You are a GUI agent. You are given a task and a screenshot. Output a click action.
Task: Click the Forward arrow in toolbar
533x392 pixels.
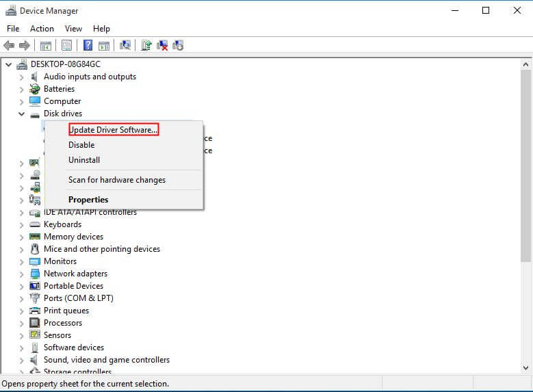pyautogui.click(x=25, y=46)
